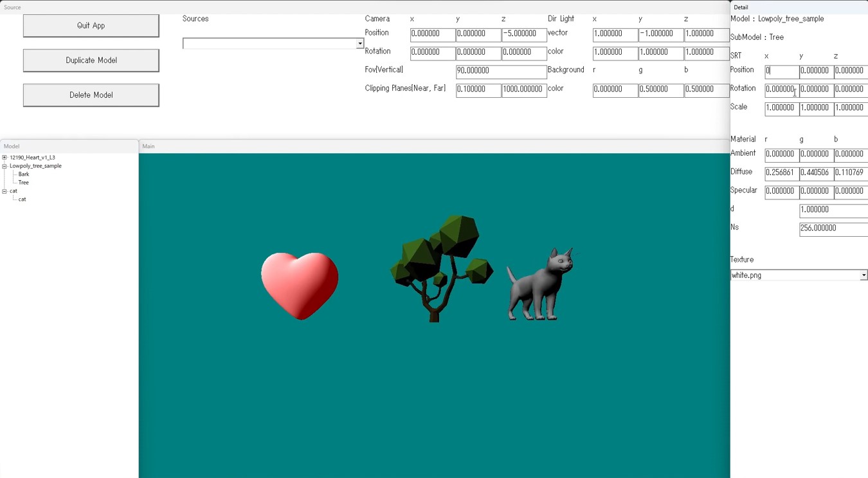
Task: Edit Background color g field 0.500000
Action: tap(661, 90)
